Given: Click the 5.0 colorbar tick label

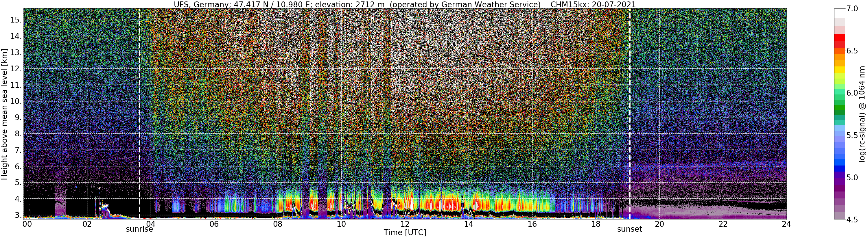Looking at the screenshot, I should [852, 177].
